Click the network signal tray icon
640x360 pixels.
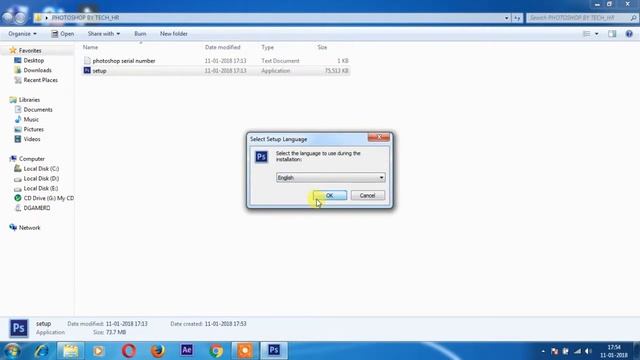[577, 351]
